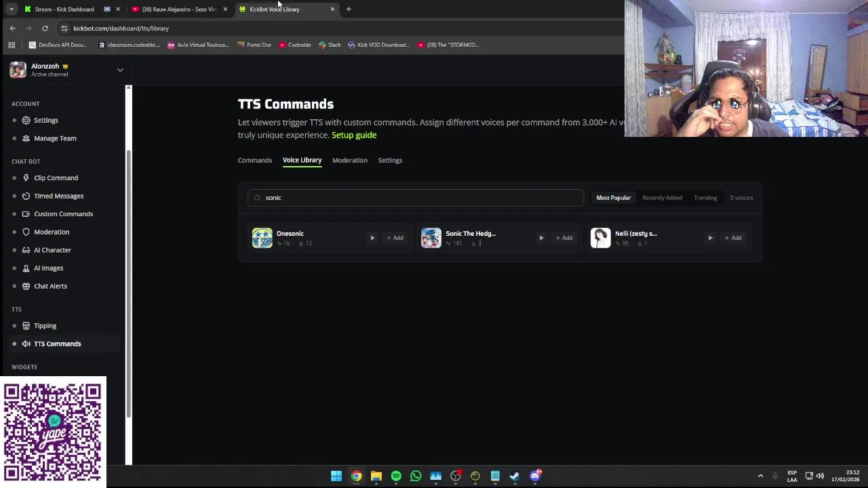This screenshot has height=488, width=868.
Task: Close the KickBot Voice Library tab
Action: 332,9
